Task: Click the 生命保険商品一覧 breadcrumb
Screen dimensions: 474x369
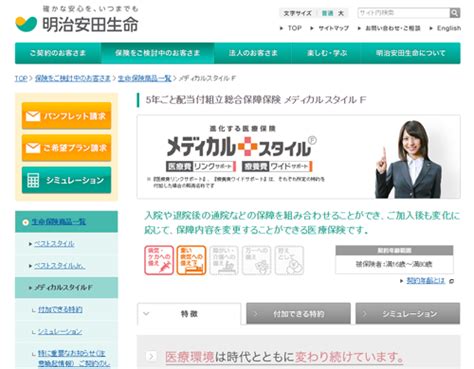Action: coord(144,78)
